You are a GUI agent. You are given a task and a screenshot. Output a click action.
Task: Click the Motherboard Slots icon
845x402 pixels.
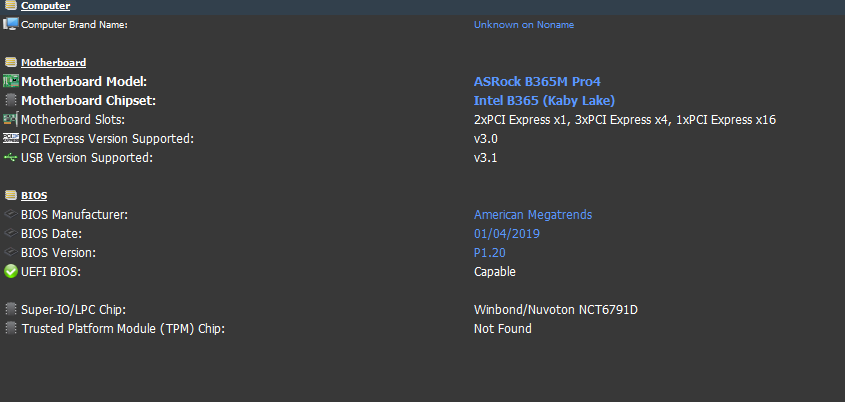(x=10, y=119)
